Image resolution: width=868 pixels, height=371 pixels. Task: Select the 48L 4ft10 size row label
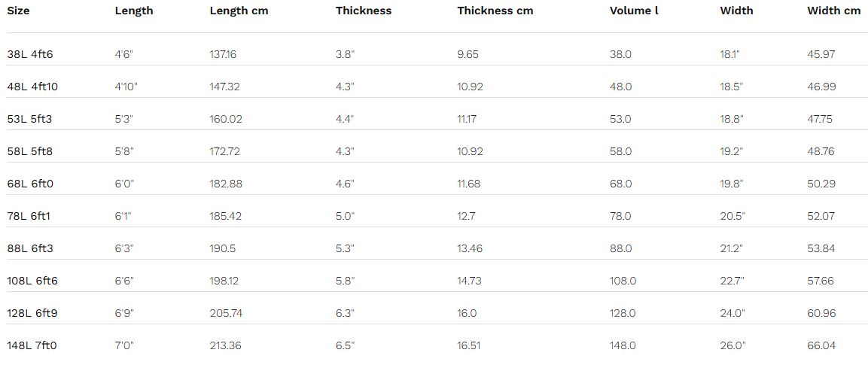(x=32, y=87)
